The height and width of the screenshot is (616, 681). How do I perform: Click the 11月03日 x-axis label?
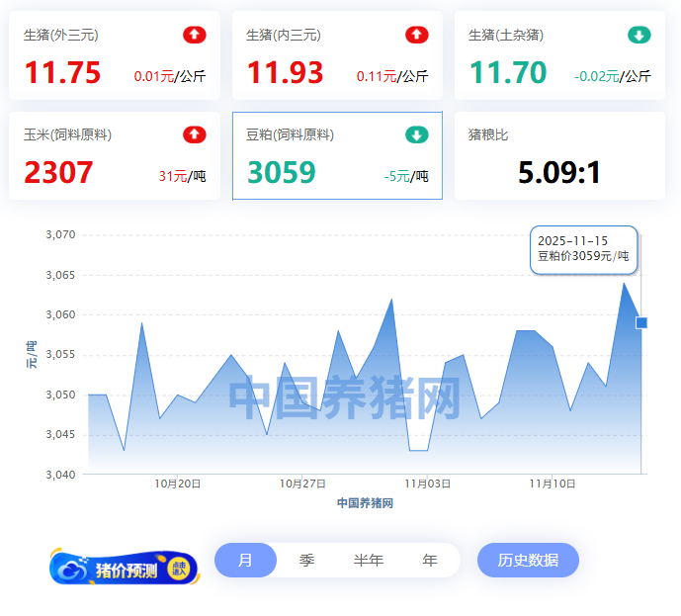(428, 484)
